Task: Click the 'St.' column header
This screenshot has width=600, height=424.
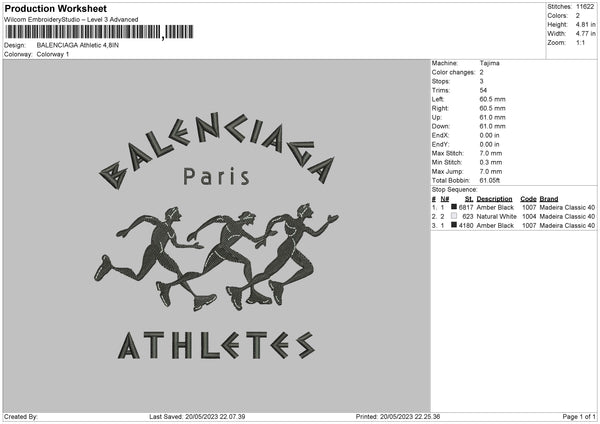Action: click(469, 199)
